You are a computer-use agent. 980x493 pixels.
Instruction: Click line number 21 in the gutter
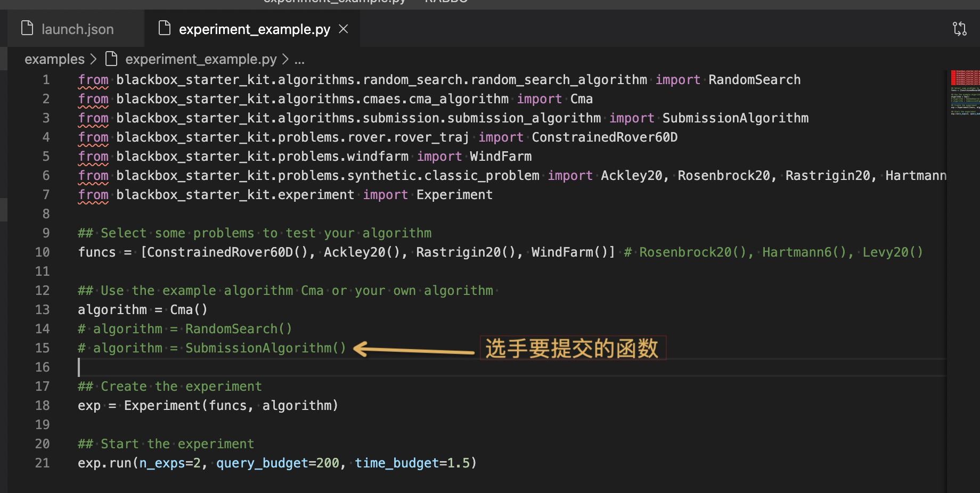point(43,463)
